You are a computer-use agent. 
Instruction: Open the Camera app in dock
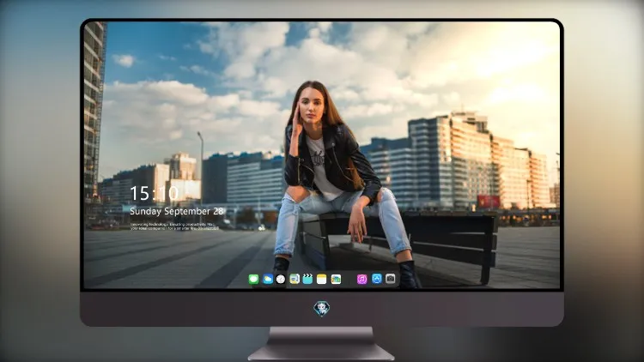pyautogui.click(x=391, y=279)
